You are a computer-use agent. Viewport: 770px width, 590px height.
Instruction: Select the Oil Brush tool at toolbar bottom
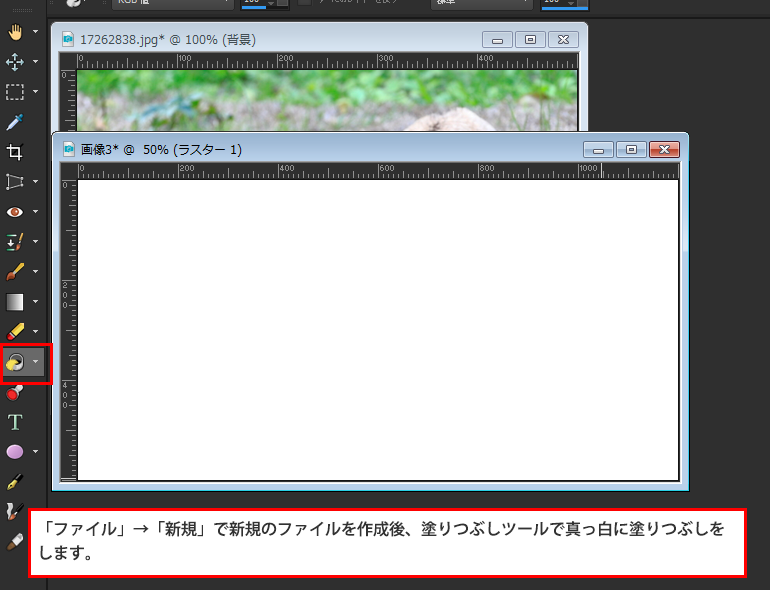tap(15, 542)
